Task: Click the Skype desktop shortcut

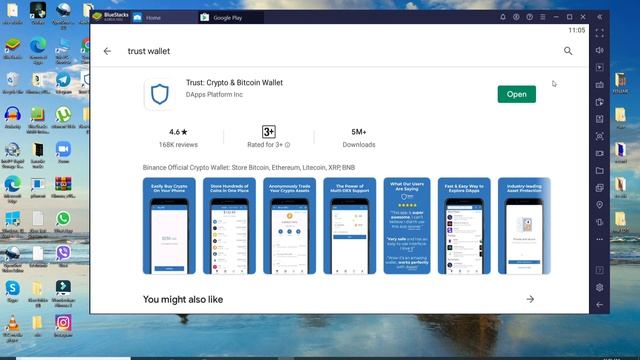Action: pos(13,291)
